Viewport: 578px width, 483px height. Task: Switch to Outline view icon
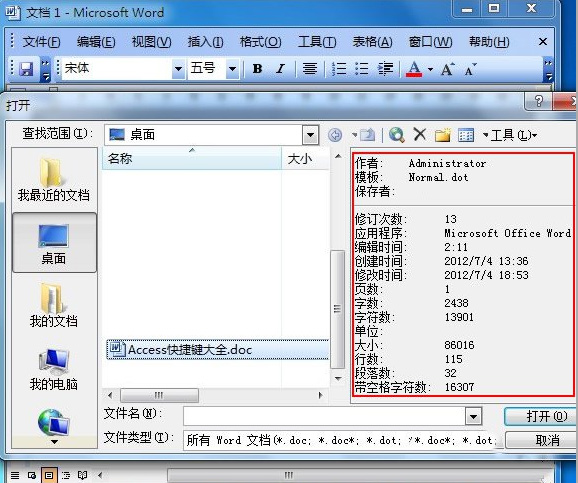(66, 475)
